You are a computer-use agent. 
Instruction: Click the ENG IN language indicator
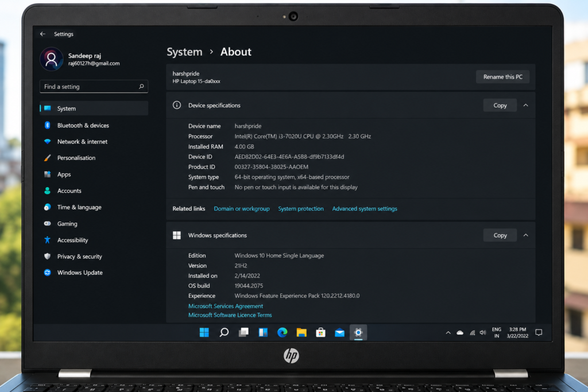pos(497,333)
